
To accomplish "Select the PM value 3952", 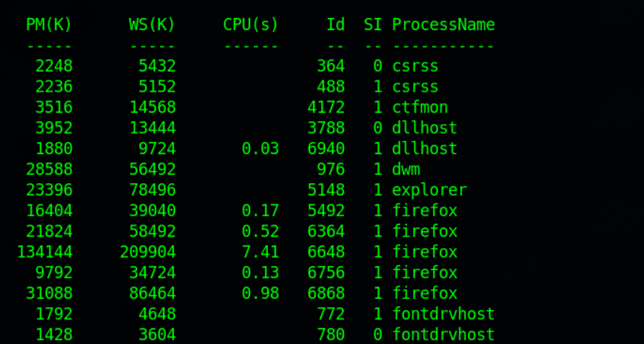I will click(54, 128).
